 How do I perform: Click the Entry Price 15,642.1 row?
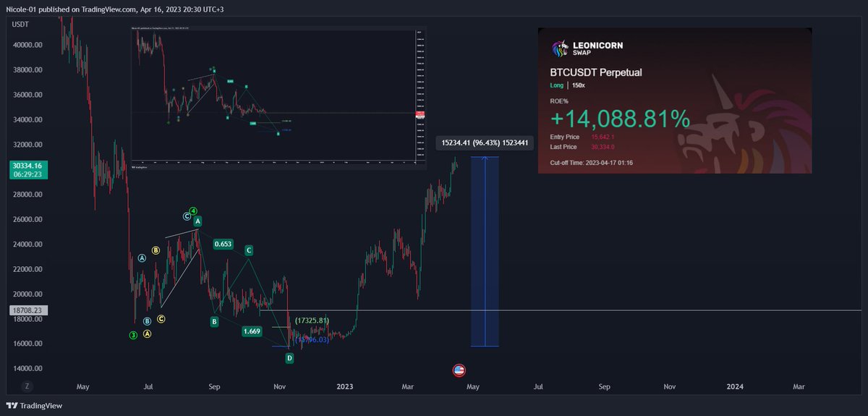pyautogui.click(x=583, y=137)
